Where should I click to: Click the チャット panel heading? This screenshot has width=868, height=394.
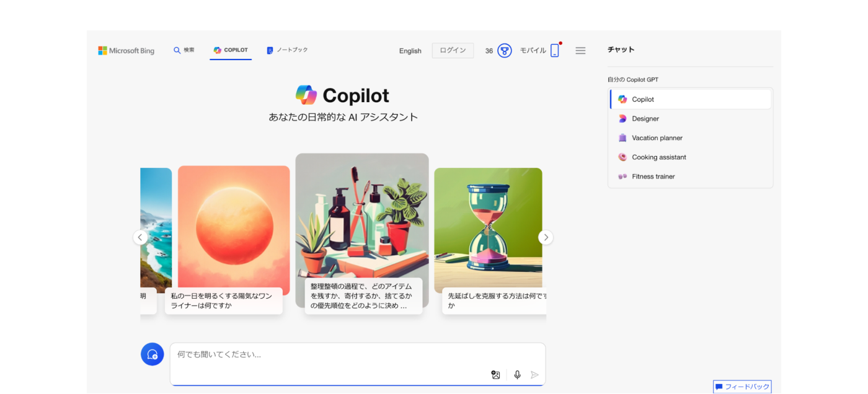[621, 50]
